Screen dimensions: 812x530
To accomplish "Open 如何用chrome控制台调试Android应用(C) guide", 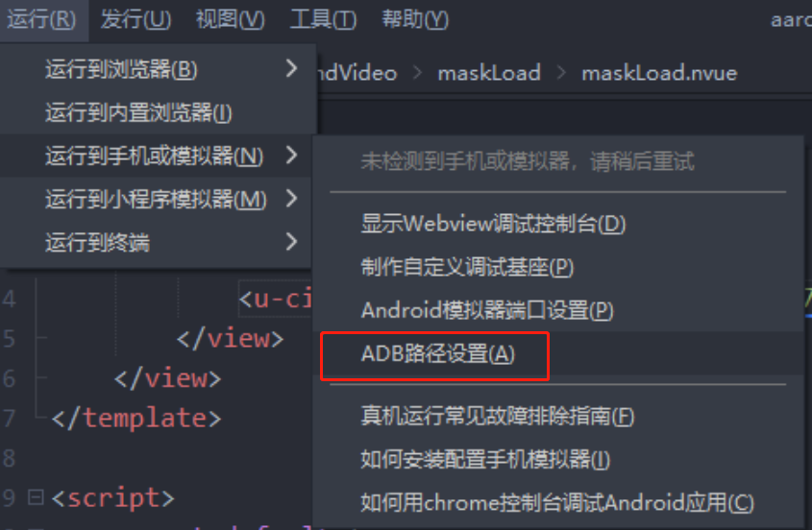I will (x=558, y=502).
